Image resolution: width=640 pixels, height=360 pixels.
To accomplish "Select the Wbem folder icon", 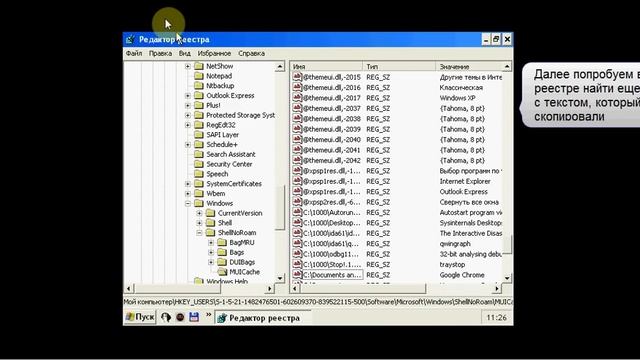I will (x=199, y=193).
